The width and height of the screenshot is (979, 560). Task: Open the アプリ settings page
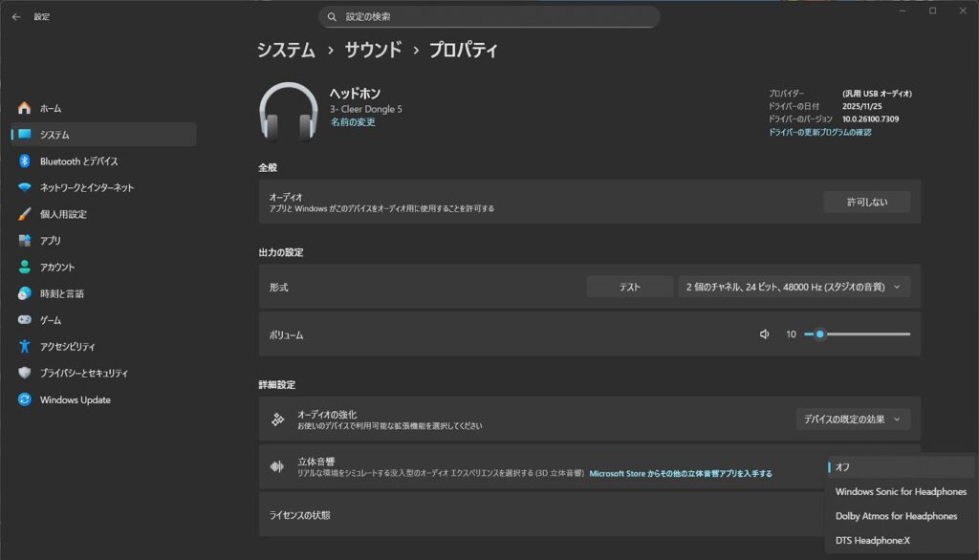[50, 241]
